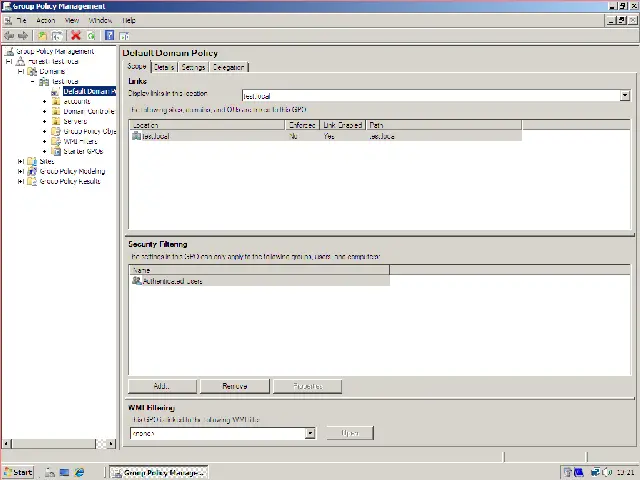Image resolution: width=640 pixels, height=480 pixels.
Task: Expand the Domain Controllers node
Action: point(44,111)
